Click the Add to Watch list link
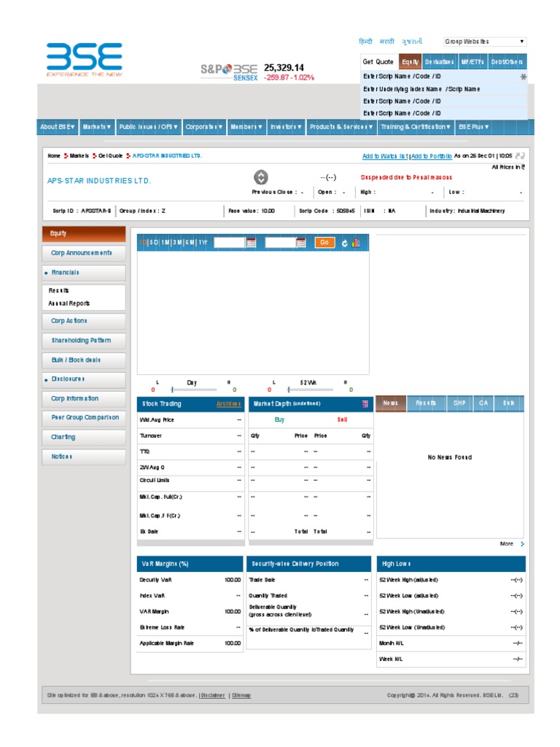 coord(385,156)
